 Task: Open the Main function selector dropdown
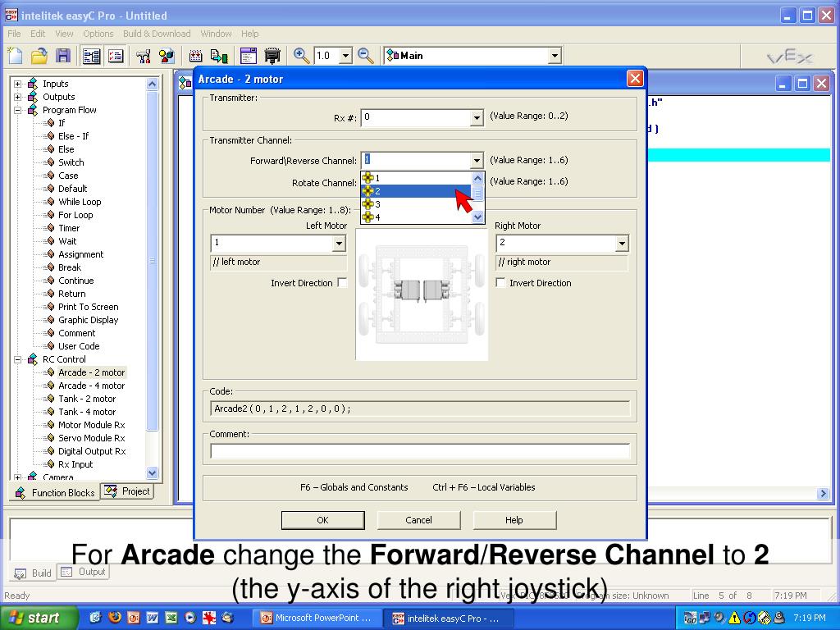click(555, 56)
